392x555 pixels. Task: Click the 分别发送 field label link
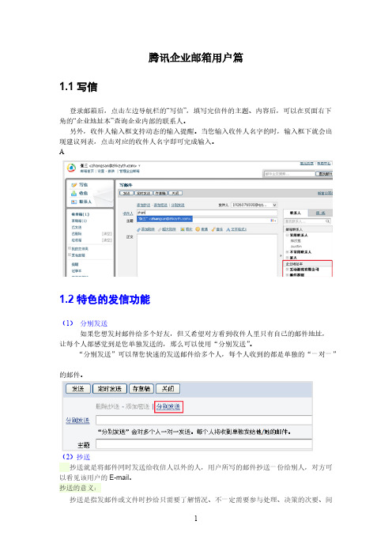(x=77, y=421)
